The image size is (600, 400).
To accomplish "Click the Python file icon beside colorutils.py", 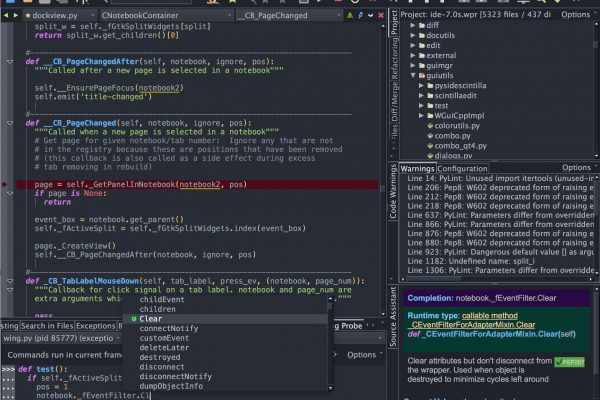I will [x=430, y=126].
